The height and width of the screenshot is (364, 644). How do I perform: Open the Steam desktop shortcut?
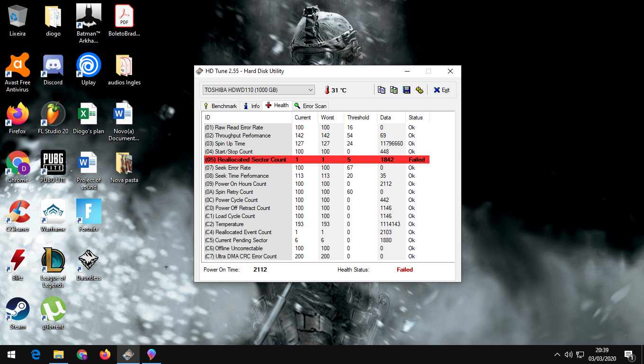18,313
